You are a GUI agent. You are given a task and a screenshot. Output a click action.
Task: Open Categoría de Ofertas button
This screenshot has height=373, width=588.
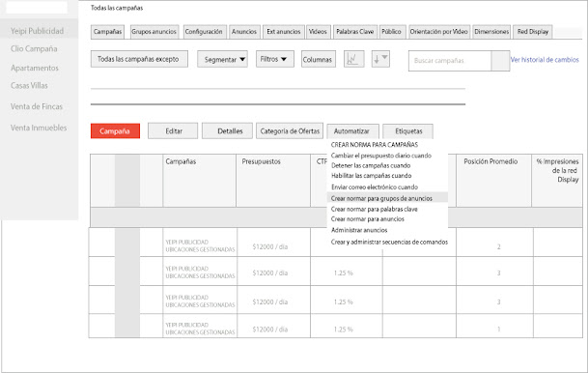pos(290,131)
